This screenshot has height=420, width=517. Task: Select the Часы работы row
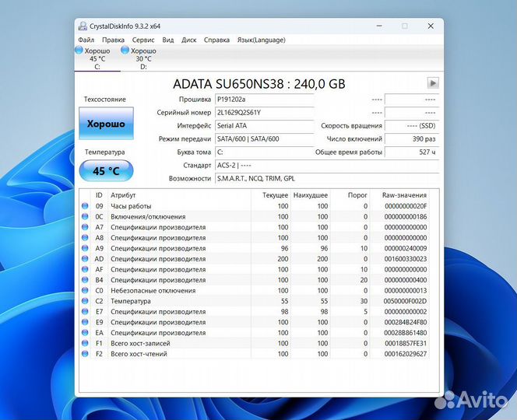[x=255, y=206]
